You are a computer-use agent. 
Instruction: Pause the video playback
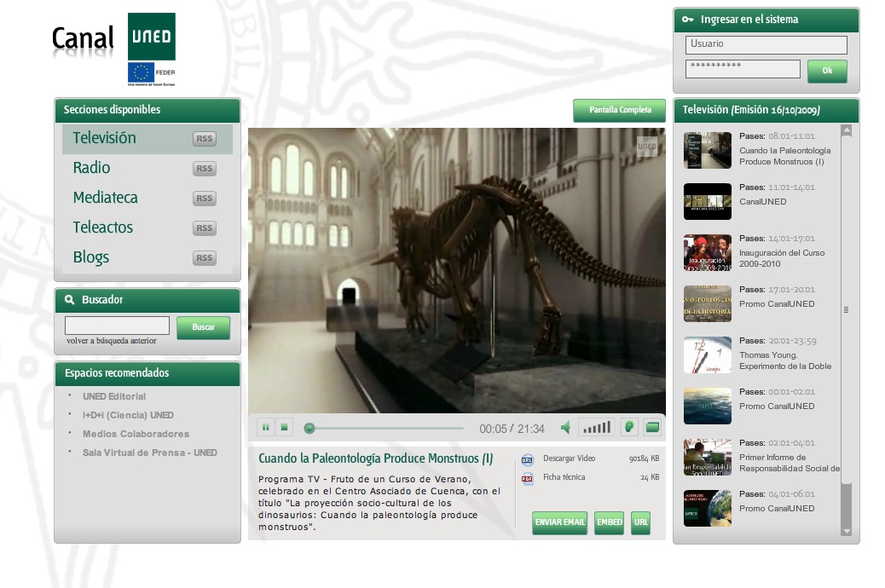click(265, 428)
